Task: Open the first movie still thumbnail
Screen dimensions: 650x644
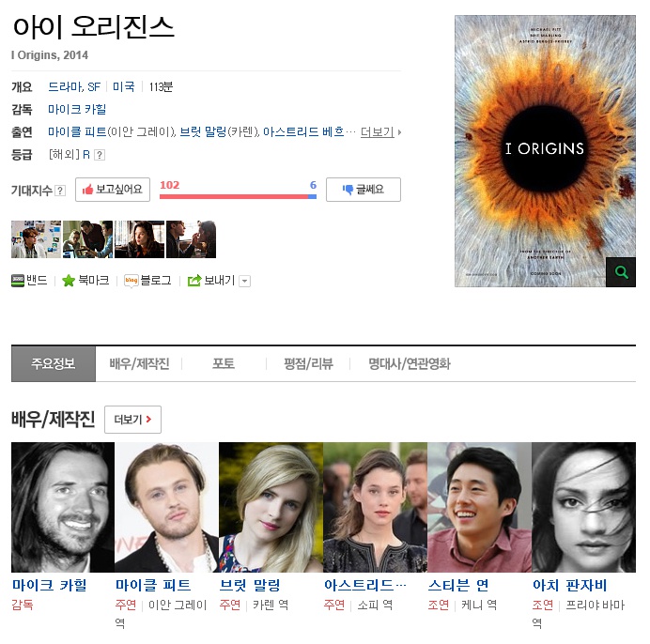Action: tap(36, 239)
